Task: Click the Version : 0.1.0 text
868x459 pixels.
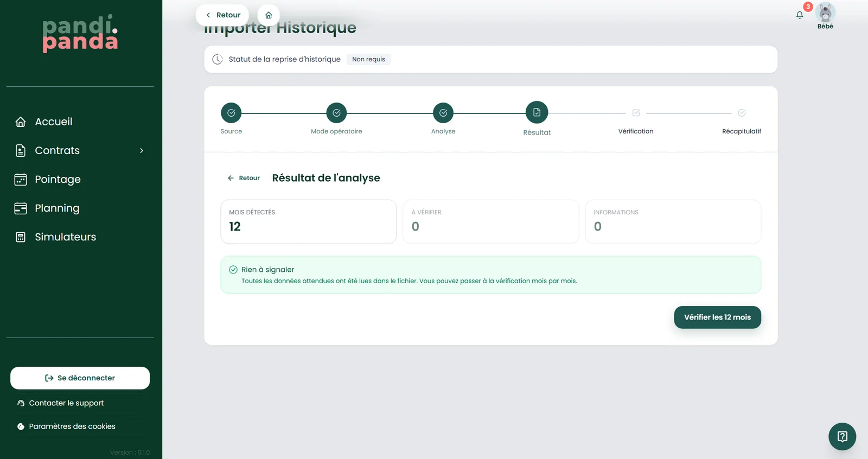Action: click(x=130, y=452)
